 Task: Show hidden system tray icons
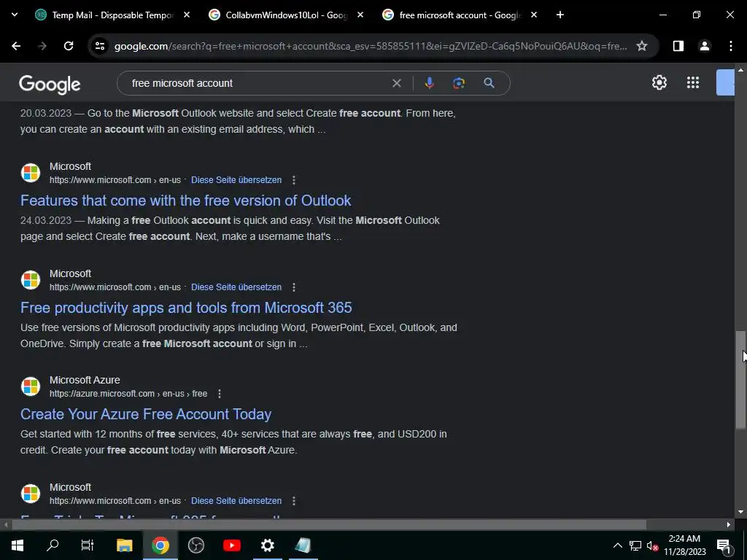617,545
